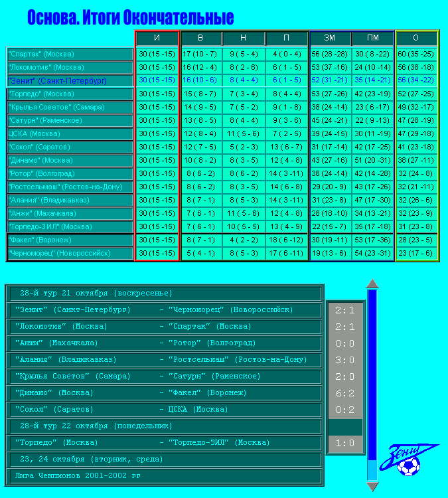This screenshot has width=448, height=498.
Task: Click the "Ростсельмаш" (Ростов-на-Дону) standings row
Action: click(70, 187)
